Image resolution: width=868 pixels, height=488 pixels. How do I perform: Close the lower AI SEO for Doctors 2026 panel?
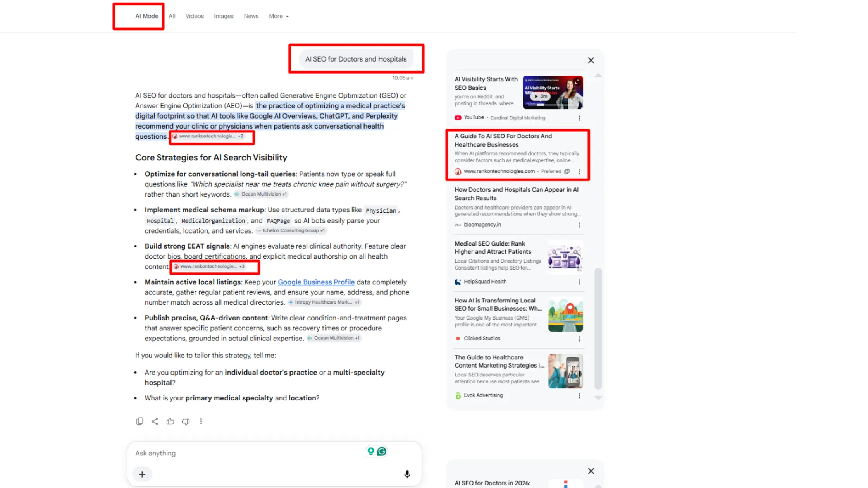pos(591,471)
